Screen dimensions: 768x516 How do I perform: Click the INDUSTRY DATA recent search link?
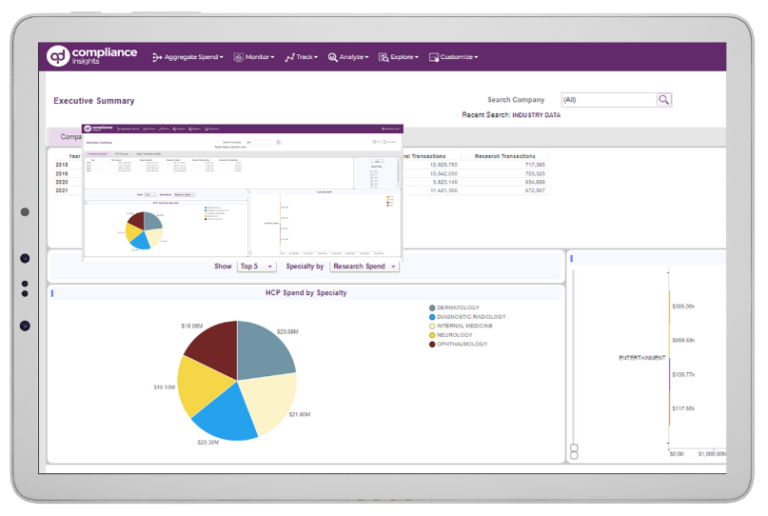tap(536, 115)
